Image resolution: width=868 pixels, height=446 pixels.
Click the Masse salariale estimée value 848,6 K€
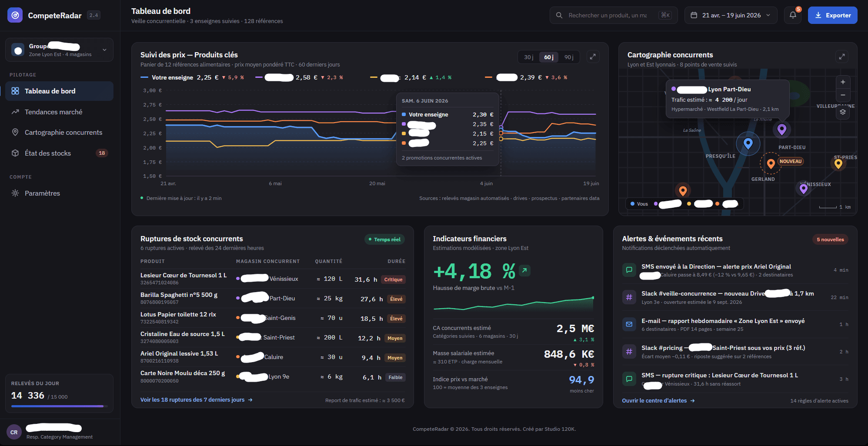569,354
